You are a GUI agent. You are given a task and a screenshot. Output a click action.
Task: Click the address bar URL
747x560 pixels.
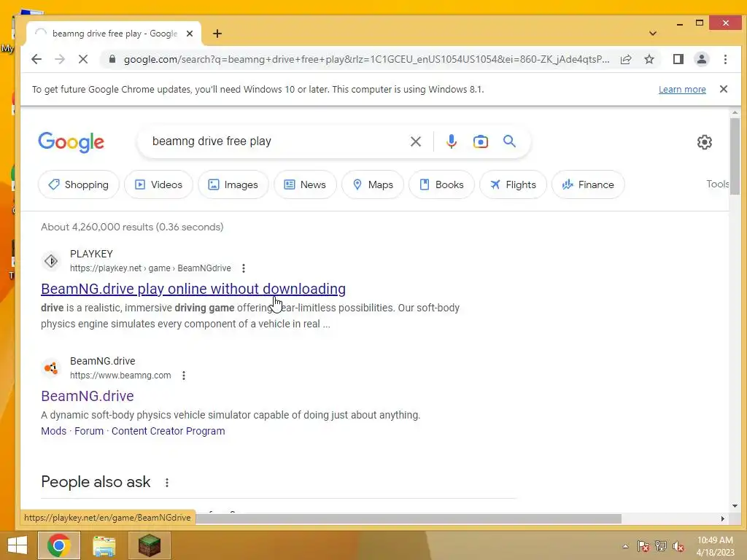(366, 59)
